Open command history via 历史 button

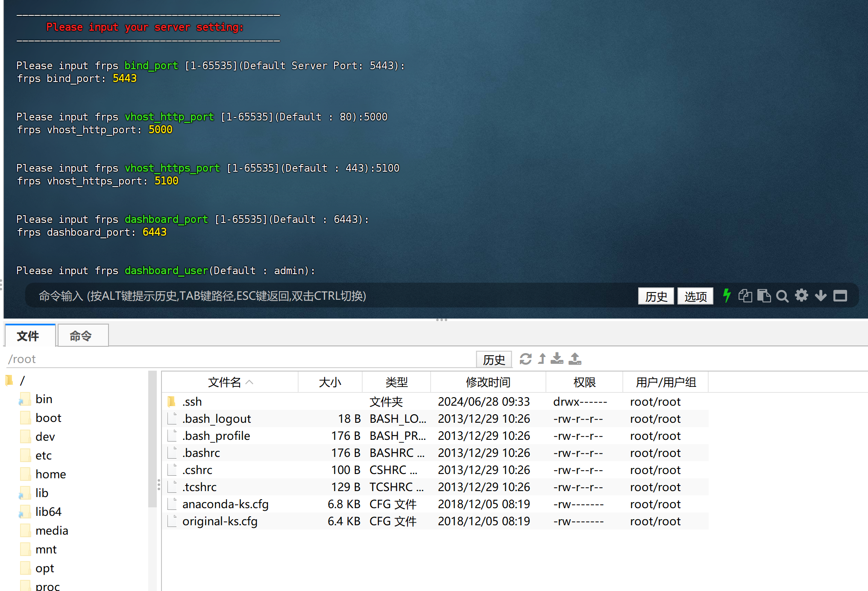pyautogui.click(x=656, y=295)
